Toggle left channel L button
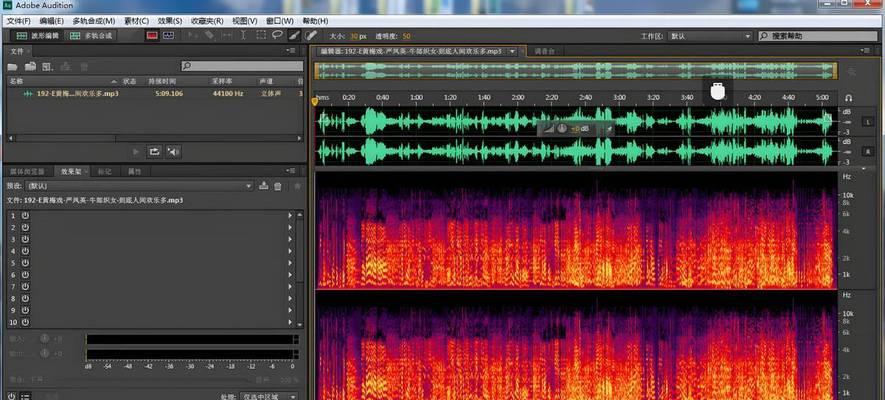The height and width of the screenshot is (400, 885). coord(868,121)
